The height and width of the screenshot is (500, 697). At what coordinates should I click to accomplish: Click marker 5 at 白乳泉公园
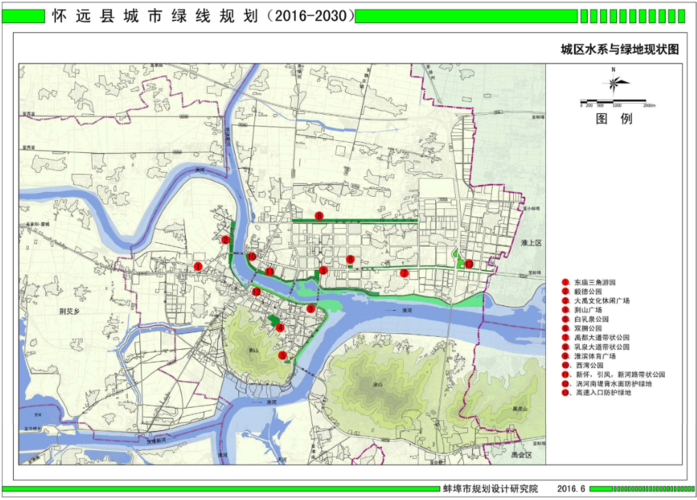click(x=282, y=355)
